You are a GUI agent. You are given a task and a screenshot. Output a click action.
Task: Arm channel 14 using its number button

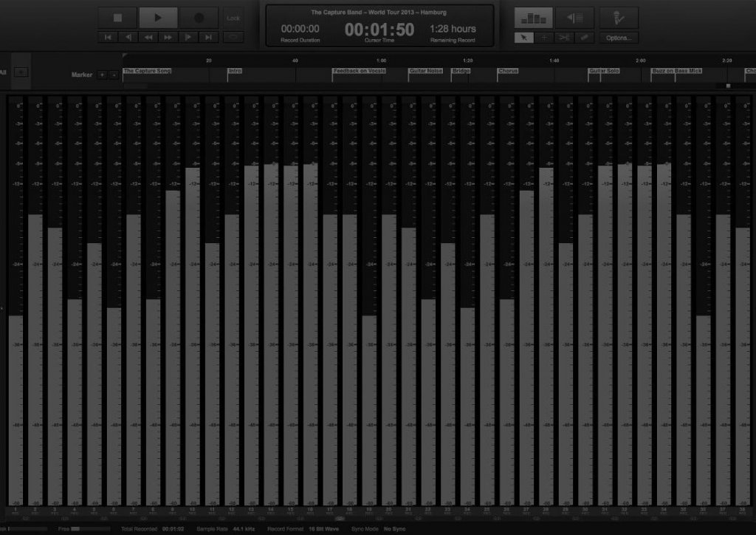click(271, 511)
